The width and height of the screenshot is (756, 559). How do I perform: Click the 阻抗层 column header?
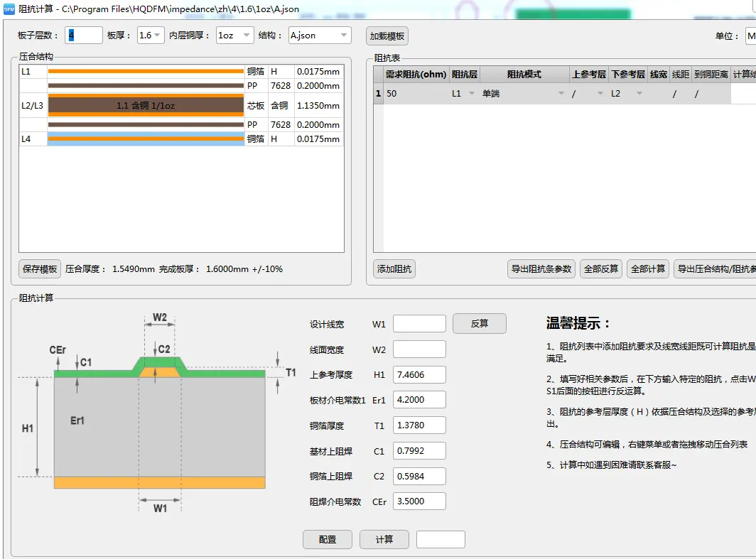click(464, 74)
